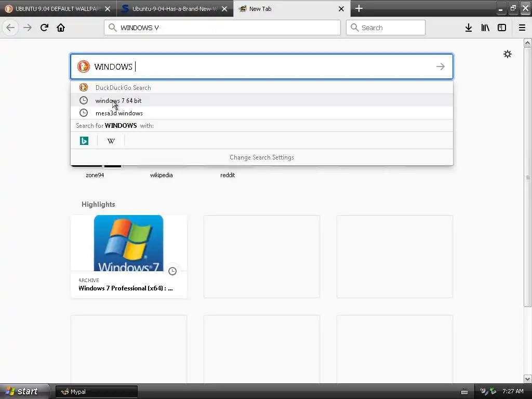Click the clock icon on Windows 7 highlight
Viewport: 532px width, 399px height.
click(172, 271)
